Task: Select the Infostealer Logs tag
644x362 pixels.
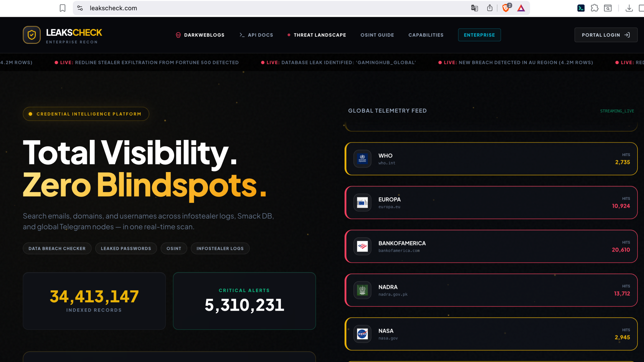Action: pos(220,248)
